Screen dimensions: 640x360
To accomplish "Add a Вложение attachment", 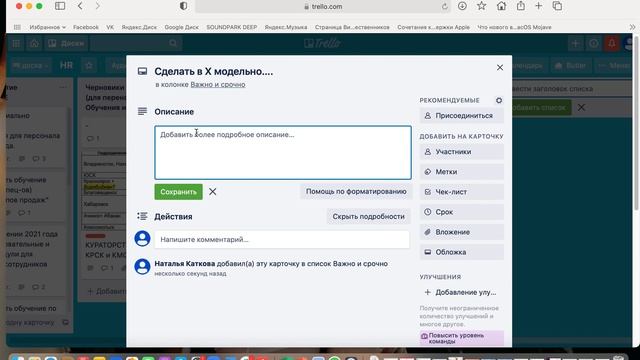I will click(x=461, y=232).
